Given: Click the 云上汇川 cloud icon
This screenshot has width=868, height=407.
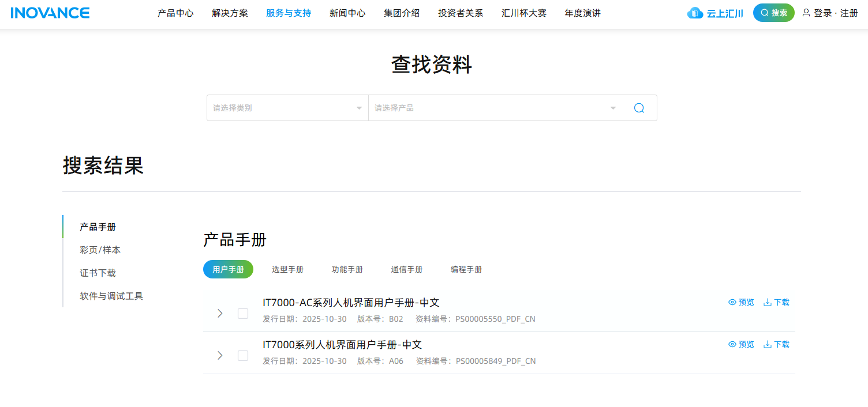Looking at the screenshot, I should coord(695,13).
